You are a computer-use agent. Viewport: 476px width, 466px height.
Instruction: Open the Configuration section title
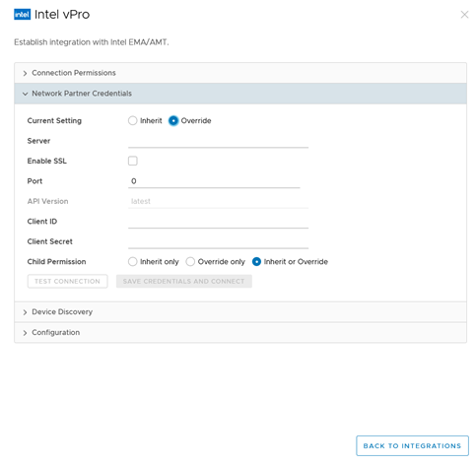pos(56,332)
